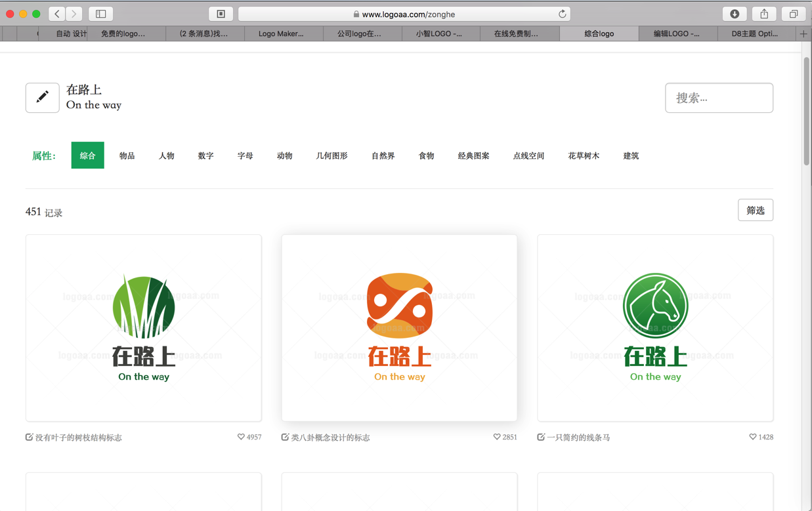Image resolution: width=812 pixels, height=511 pixels.
Task: Toggle Safari's sidebar button
Action: 101,14
